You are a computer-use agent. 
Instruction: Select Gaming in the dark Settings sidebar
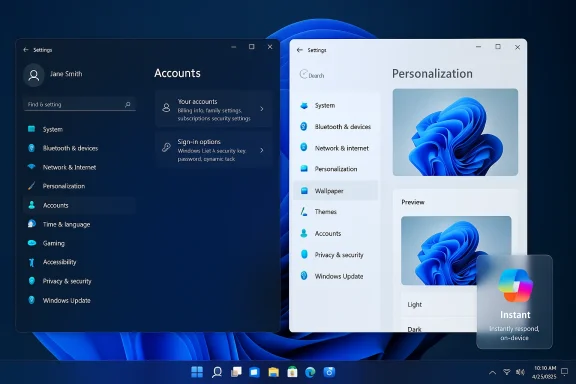coord(79,243)
